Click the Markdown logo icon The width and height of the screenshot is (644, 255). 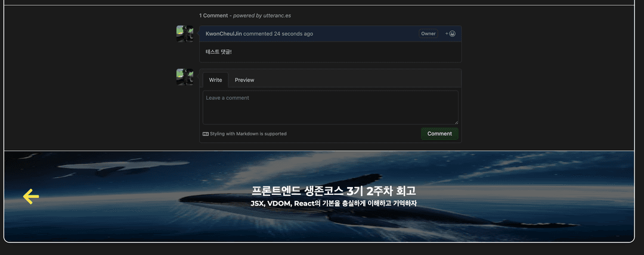(x=206, y=134)
